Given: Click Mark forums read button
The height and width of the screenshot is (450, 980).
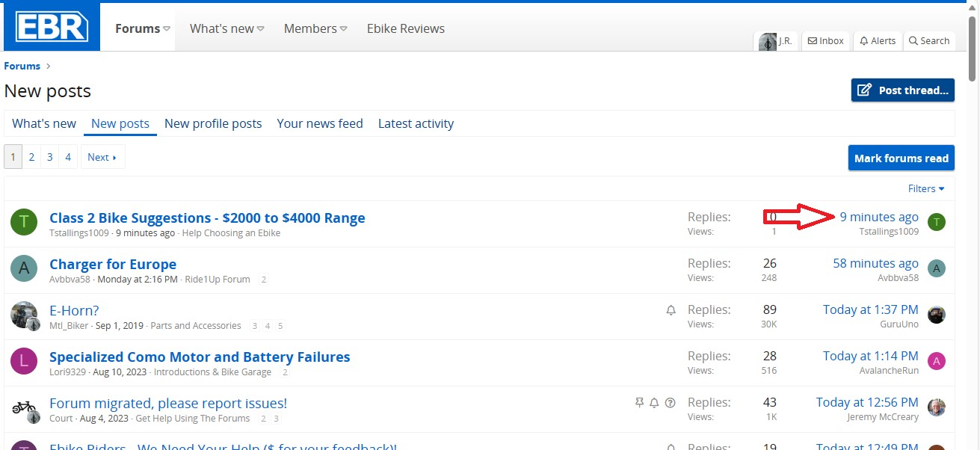Looking at the screenshot, I should (x=901, y=158).
